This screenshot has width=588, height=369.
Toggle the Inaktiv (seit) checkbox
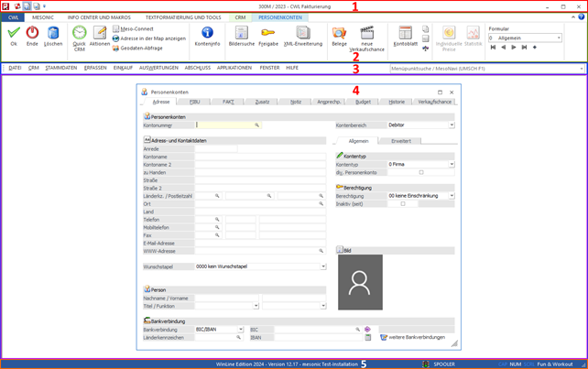click(x=403, y=203)
